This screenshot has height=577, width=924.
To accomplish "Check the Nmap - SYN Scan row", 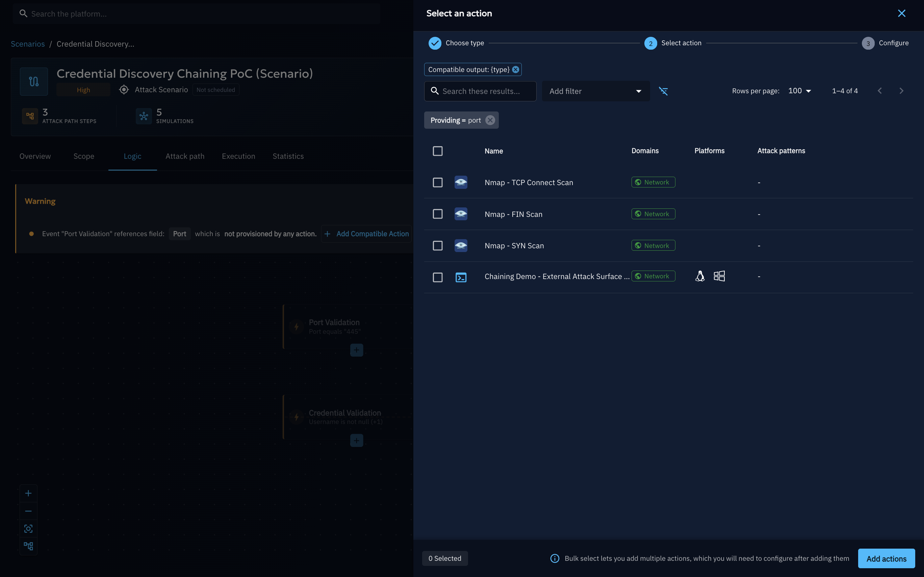I will 438,246.
